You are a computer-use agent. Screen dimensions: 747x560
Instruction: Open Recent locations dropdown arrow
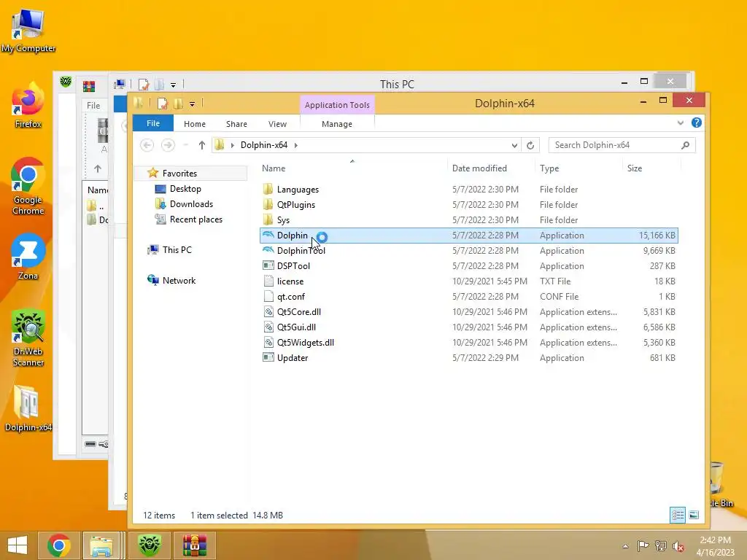pyautogui.click(x=186, y=145)
